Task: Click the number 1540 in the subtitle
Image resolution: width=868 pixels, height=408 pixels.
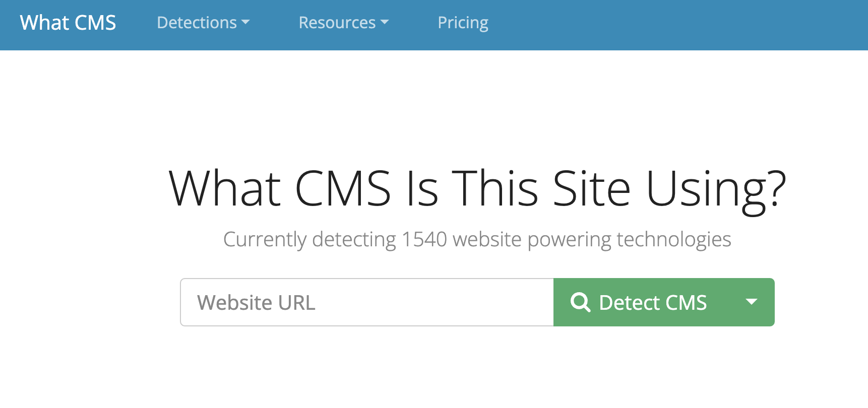Action: tap(424, 239)
